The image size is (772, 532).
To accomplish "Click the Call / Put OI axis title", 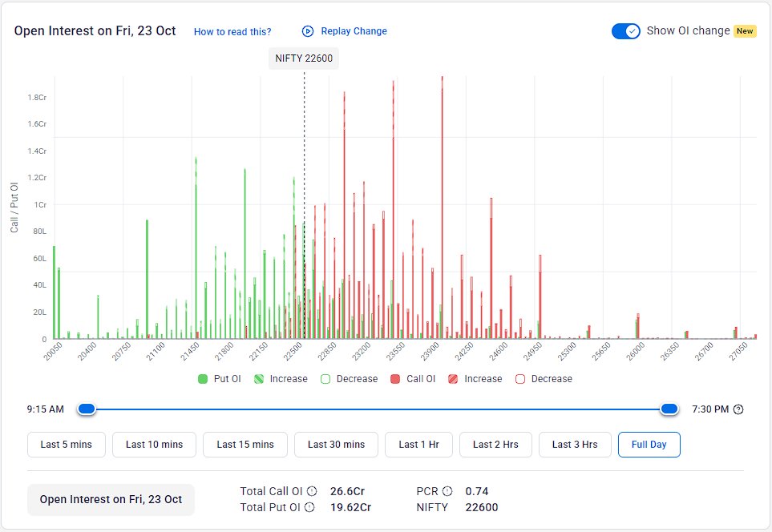I will (x=14, y=208).
